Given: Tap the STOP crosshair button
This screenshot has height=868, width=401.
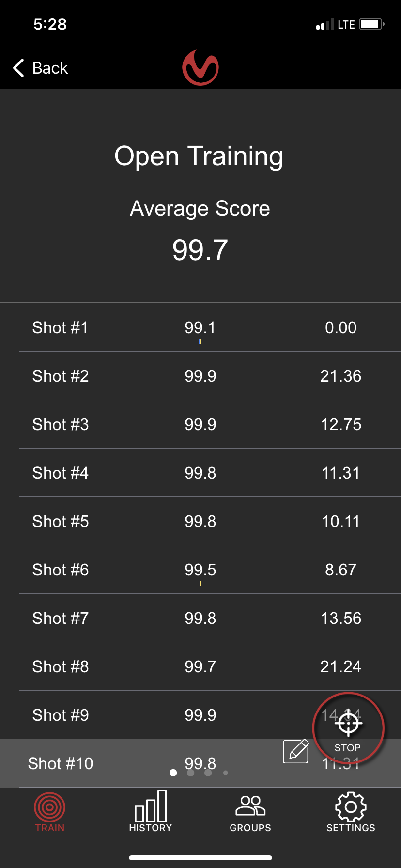Looking at the screenshot, I should click(348, 728).
